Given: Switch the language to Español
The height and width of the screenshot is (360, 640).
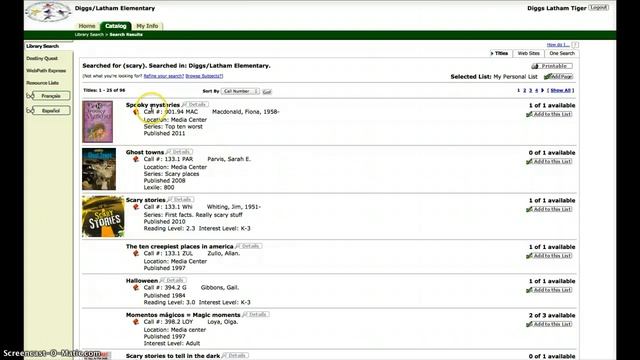Looking at the screenshot, I should pos(51,111).
